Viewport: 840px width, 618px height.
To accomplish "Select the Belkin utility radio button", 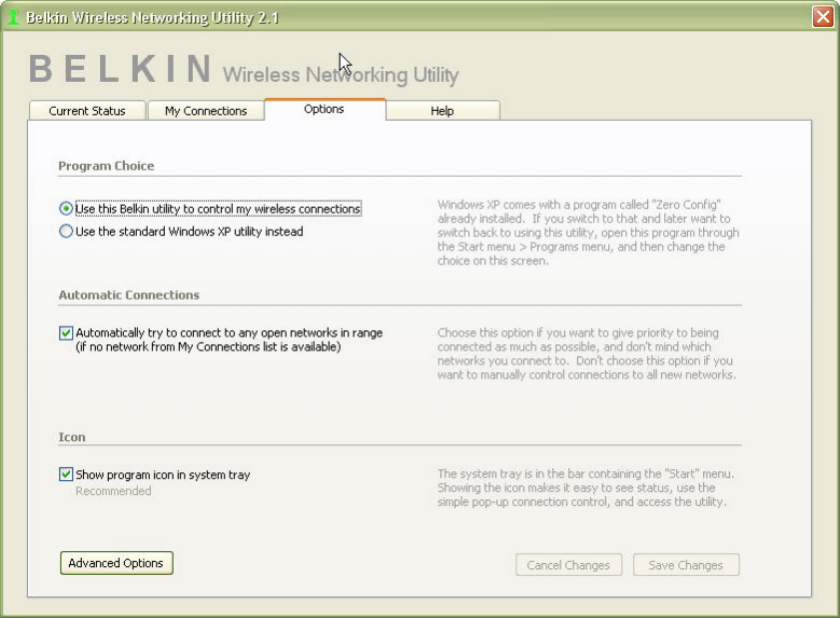I will 66,209.
